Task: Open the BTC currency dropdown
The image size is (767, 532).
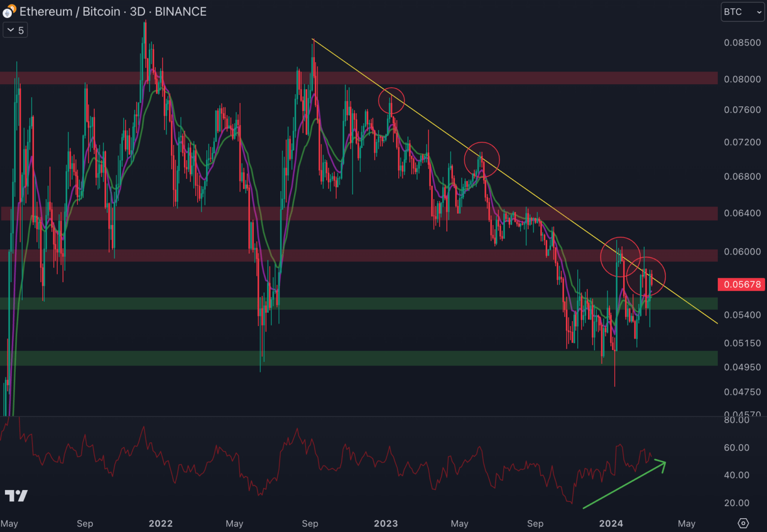Action: click(742, 12)
